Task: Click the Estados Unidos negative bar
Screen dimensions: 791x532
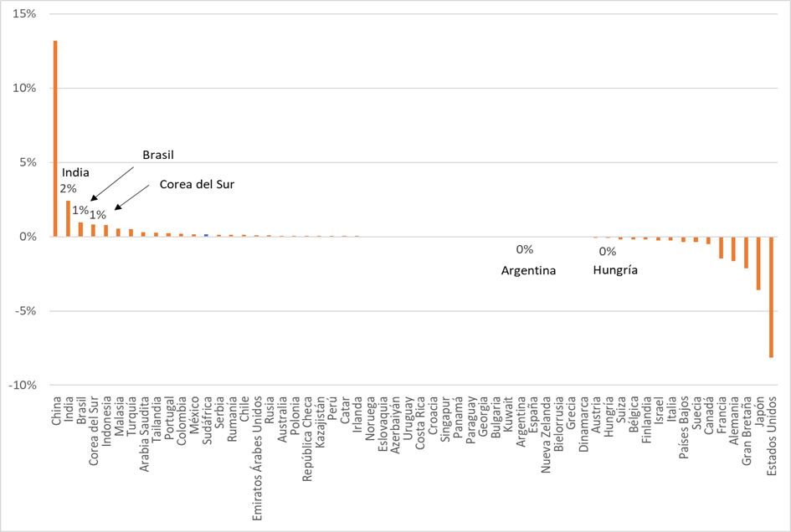Action: click(771, 297)
